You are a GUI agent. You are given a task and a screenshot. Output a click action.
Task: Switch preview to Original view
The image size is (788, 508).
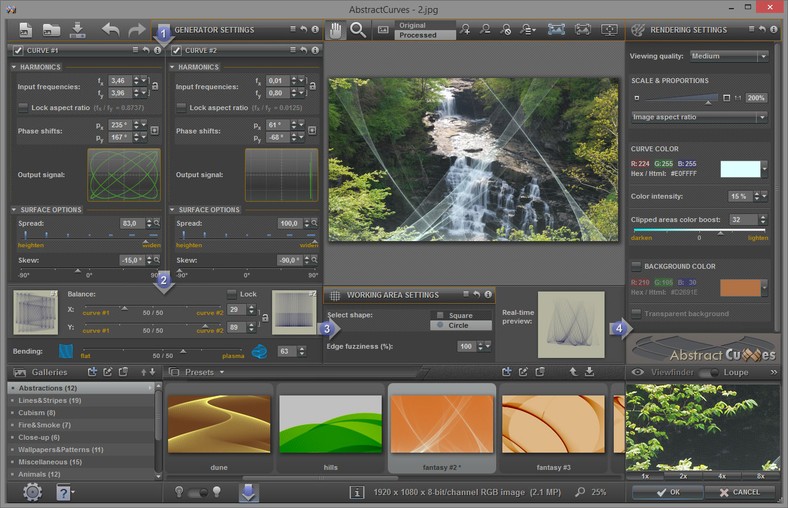(x=425, y=25)
